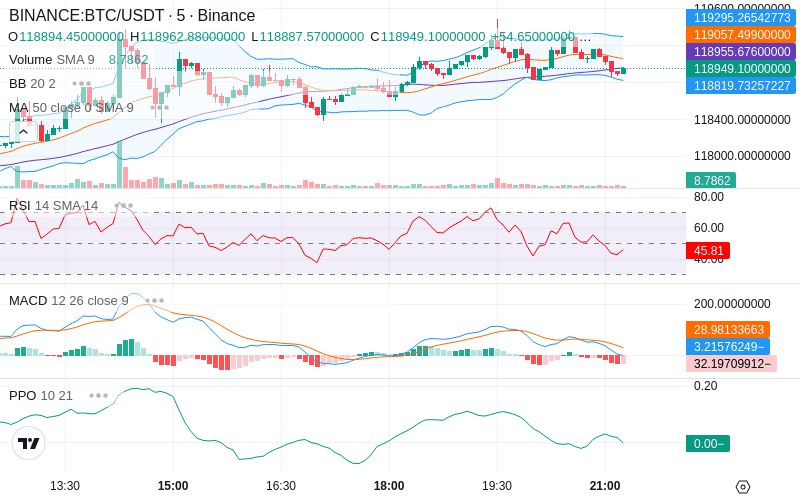Open the PPO 10 21 more-options dots
The width and height of the screenshot is (800, 500).
click(x=98, y=395)
